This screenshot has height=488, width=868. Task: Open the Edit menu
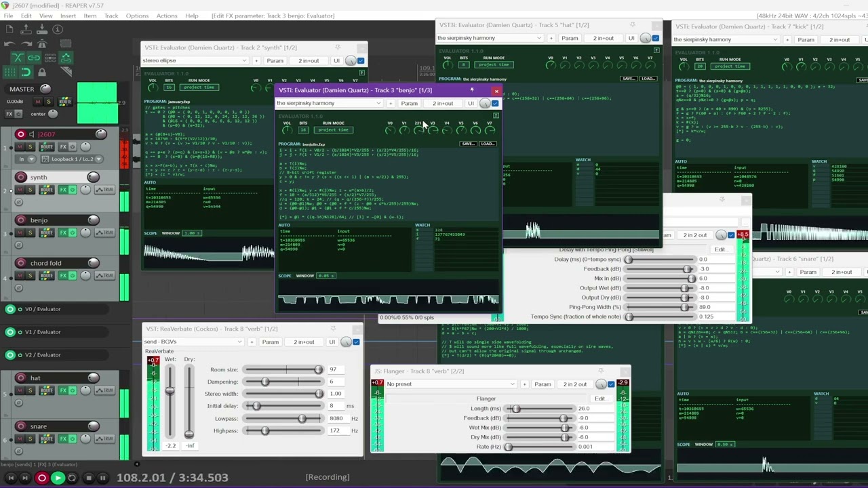pos(26,16)
